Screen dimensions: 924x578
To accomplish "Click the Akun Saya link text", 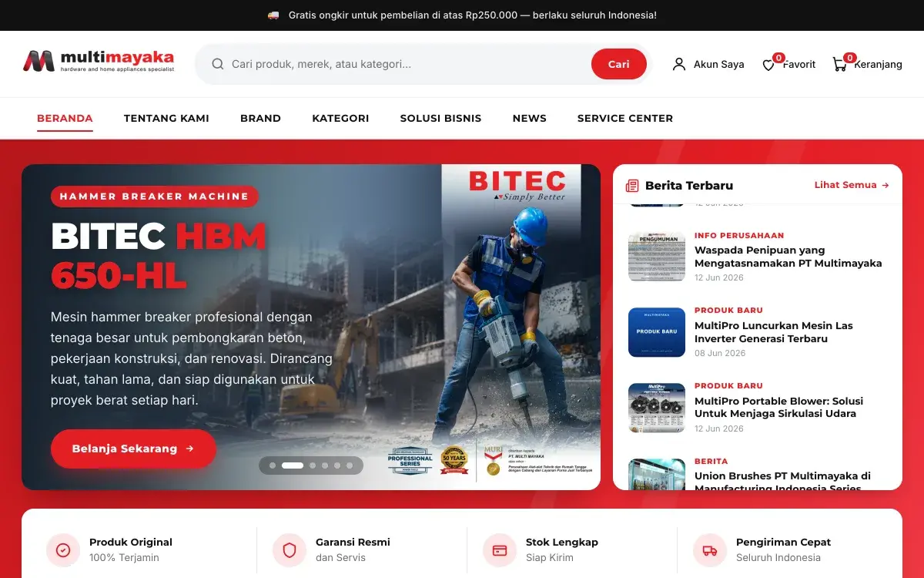I will [719, 65].
